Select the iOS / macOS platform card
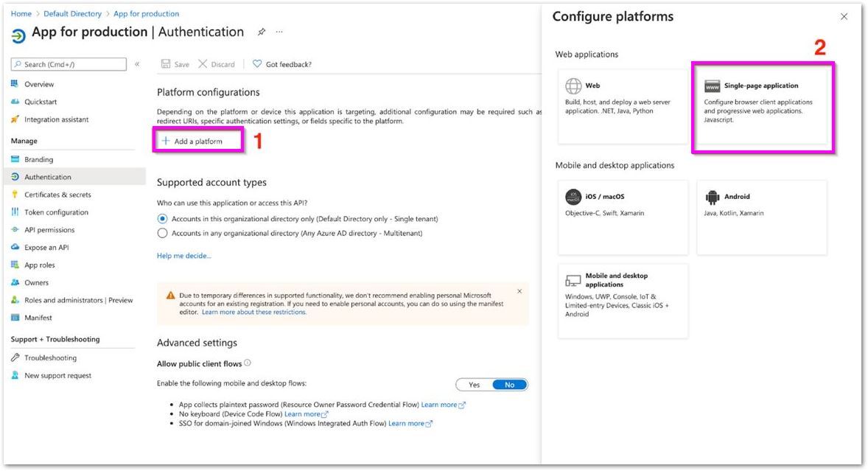This screenshot has height=471, width=868. click(623, 217)
